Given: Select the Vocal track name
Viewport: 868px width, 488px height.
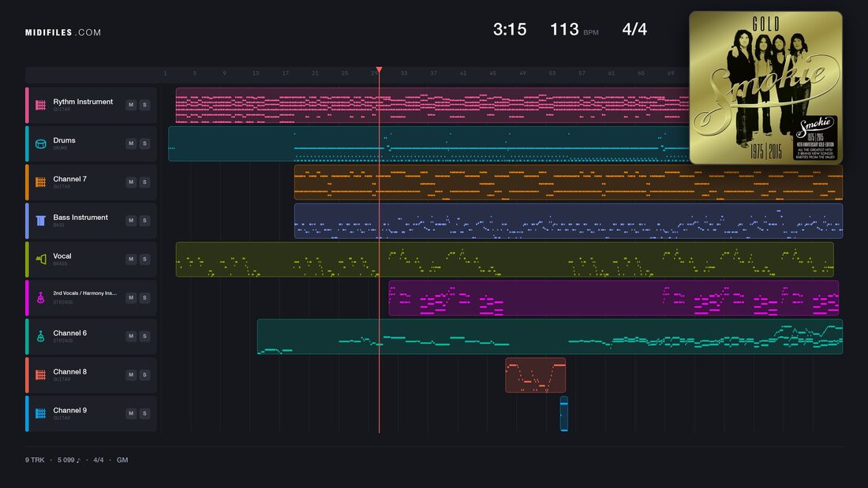Looking at the screenshot, I should (62, 256).
